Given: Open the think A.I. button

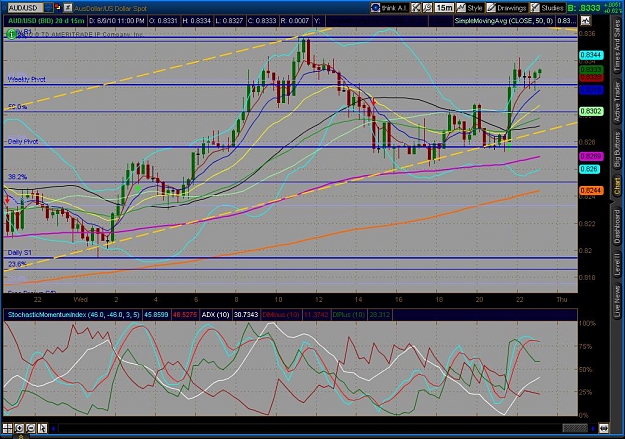Looking at the screenshot, I should click(389, 8).
